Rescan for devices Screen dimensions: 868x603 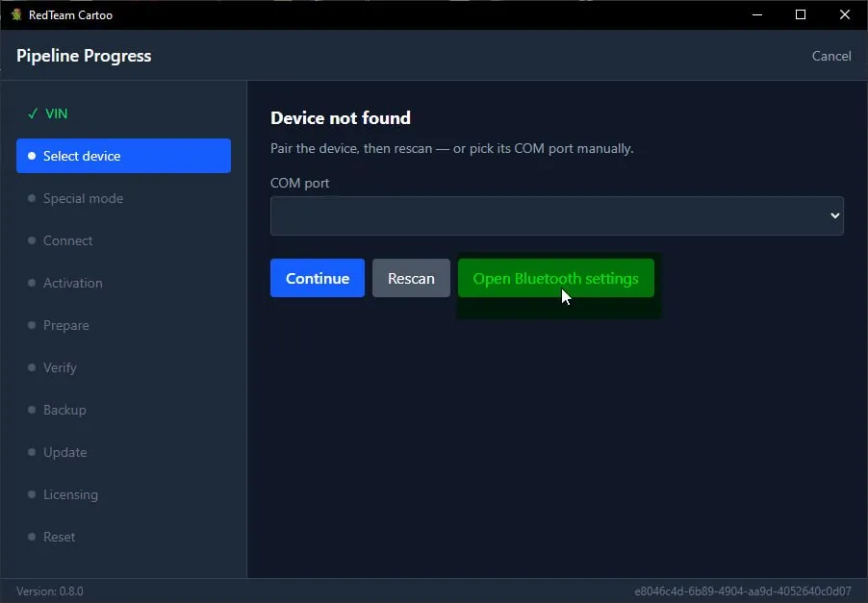pos(411,278)
